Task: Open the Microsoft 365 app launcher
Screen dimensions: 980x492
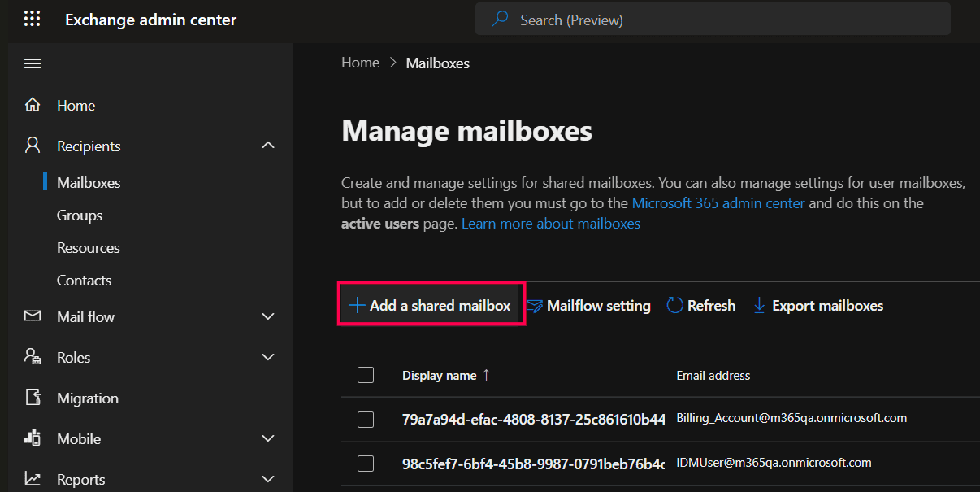Action: (32, 18)
